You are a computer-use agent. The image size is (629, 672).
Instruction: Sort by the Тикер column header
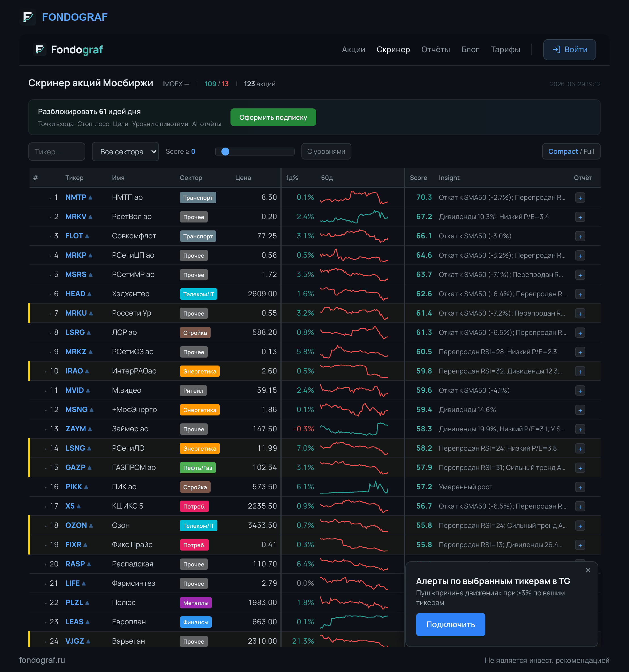[74, 178]
